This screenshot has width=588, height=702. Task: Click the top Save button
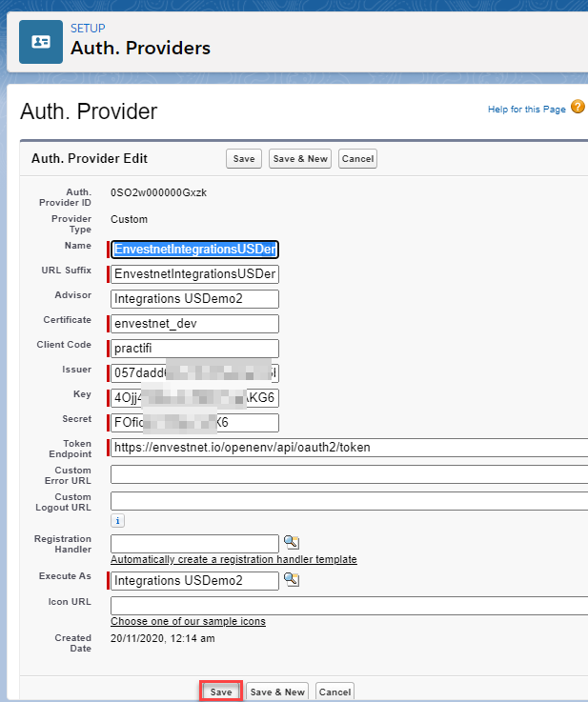pos(244,159)
